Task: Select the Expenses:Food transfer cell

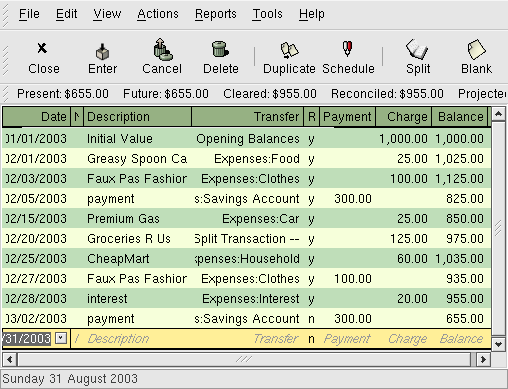Action: [x=247, y=159]
